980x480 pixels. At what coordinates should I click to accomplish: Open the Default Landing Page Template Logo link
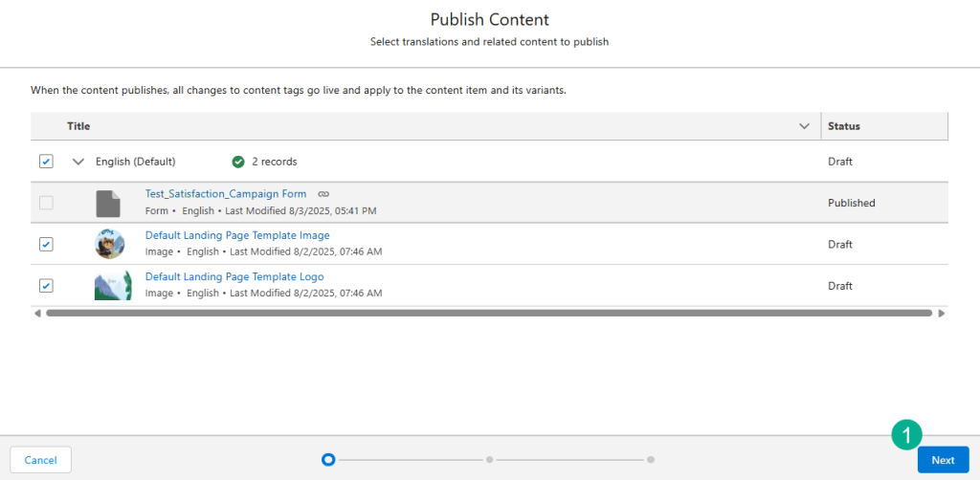tap(234, 276)
